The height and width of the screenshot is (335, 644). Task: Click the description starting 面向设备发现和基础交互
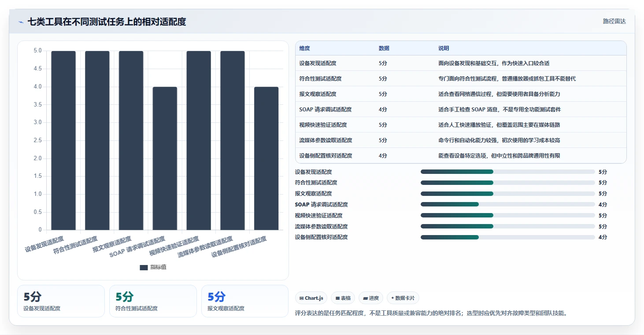[494, 63]
